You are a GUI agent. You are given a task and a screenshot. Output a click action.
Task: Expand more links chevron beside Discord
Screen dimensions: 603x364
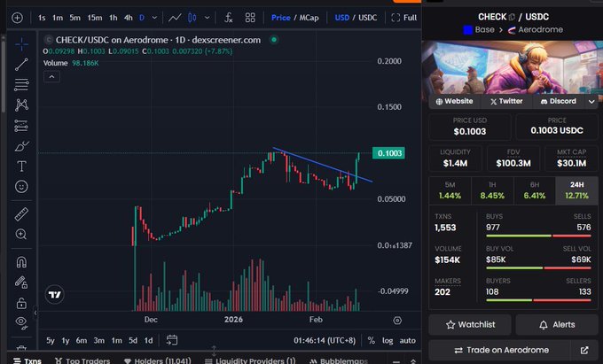[x=591, y=102]
